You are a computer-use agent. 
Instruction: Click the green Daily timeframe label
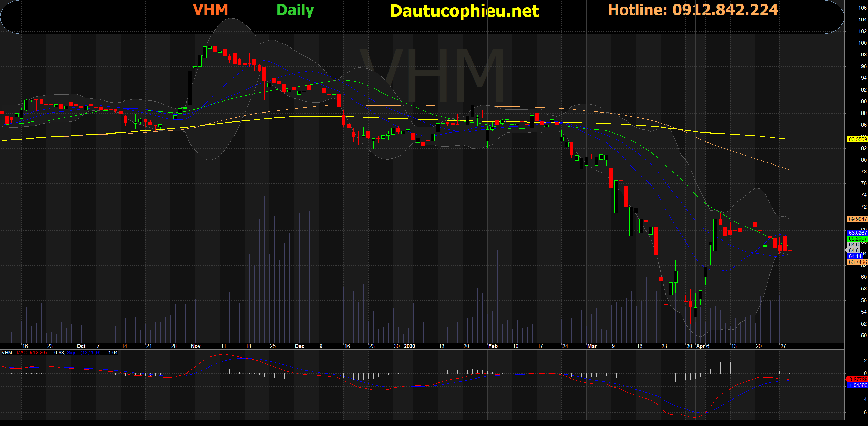click(x=295, y=10)
